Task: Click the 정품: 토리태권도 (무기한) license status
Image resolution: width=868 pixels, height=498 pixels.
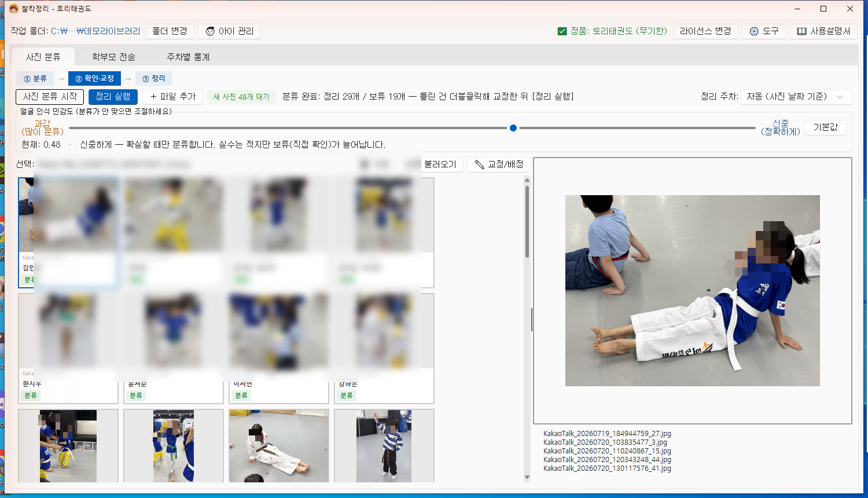Action: point(612,31)
